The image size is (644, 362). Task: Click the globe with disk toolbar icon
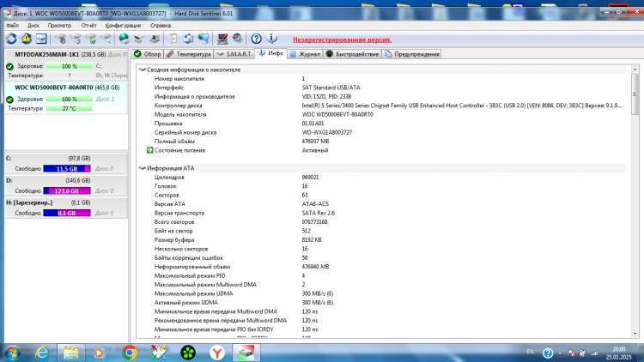click(124, 39)
